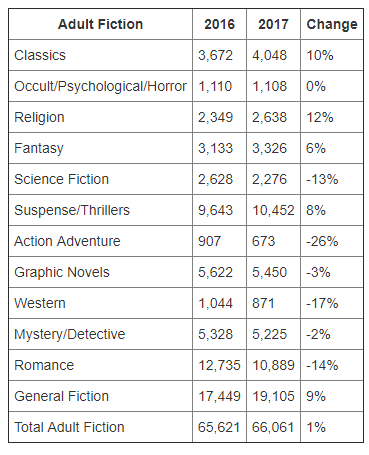
Task: Click the 2017 value 10,452 for Suspense/Thrillers
Action: tap(273, 211)
